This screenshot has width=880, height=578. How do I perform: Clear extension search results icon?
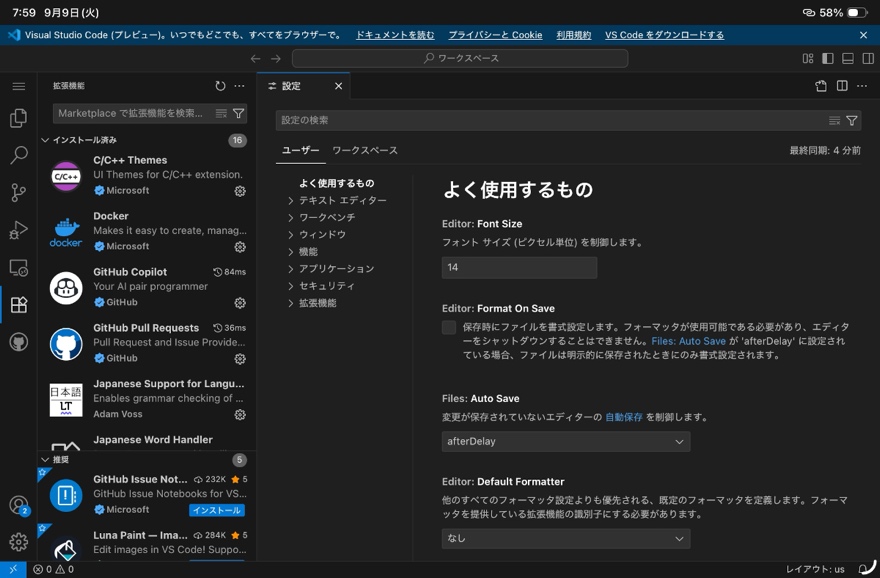coord(221,113)
